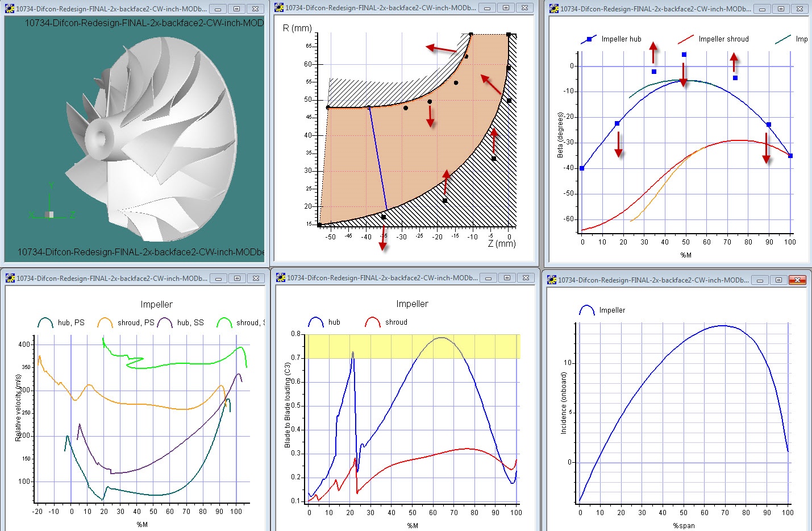Toggle the 'shroud' curve in blade loading legend
This screenshot has height=531, width=812.
[373, 321]
